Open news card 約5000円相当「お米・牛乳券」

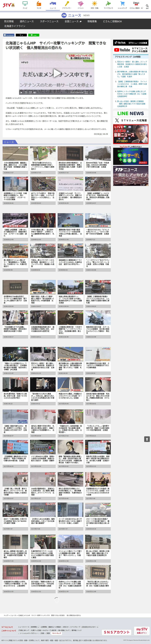click(98, 160)
